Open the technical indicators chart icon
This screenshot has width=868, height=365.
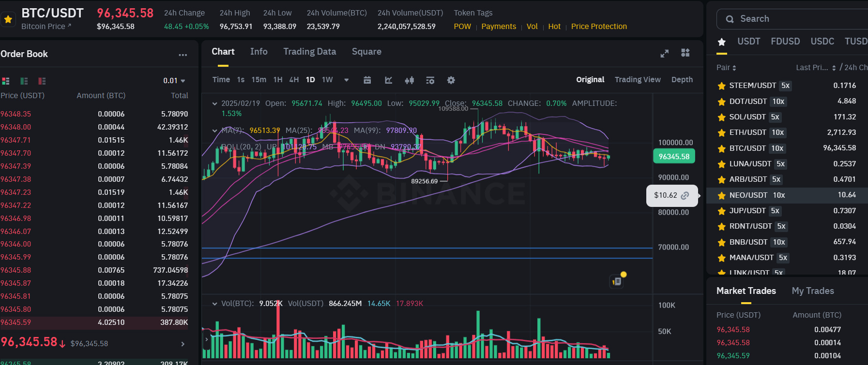pyautogui.click(x=388, y=80)
